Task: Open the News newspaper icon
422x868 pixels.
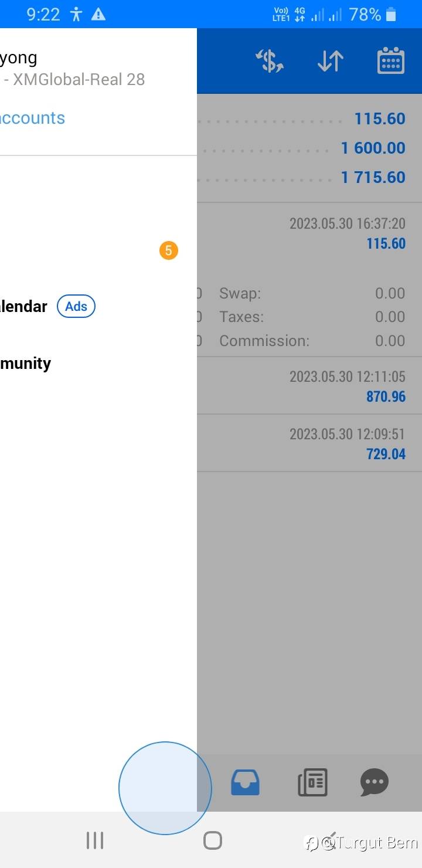Action: (x=312, y=782)
